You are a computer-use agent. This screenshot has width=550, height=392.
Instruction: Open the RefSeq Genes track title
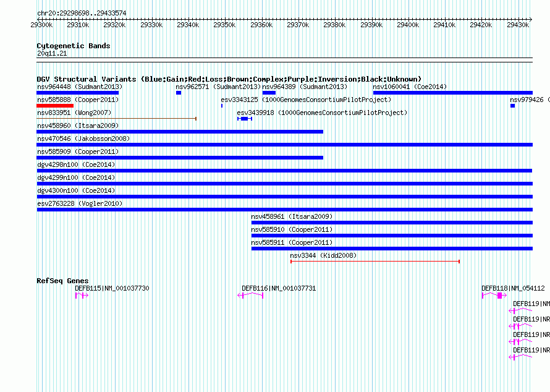click(x=63, y=281)
